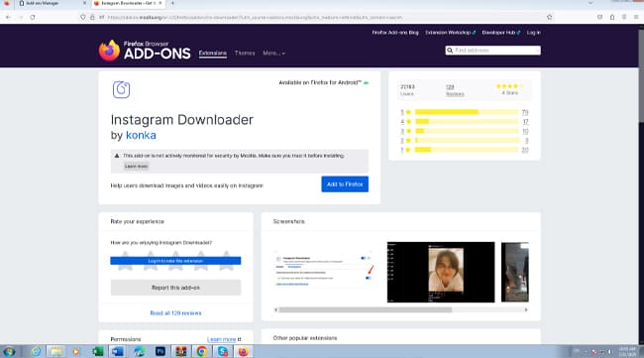The width and height of the screenshot is (644, 358).
Task: Click Log in to rate this extension
Action: coord(175,261)
